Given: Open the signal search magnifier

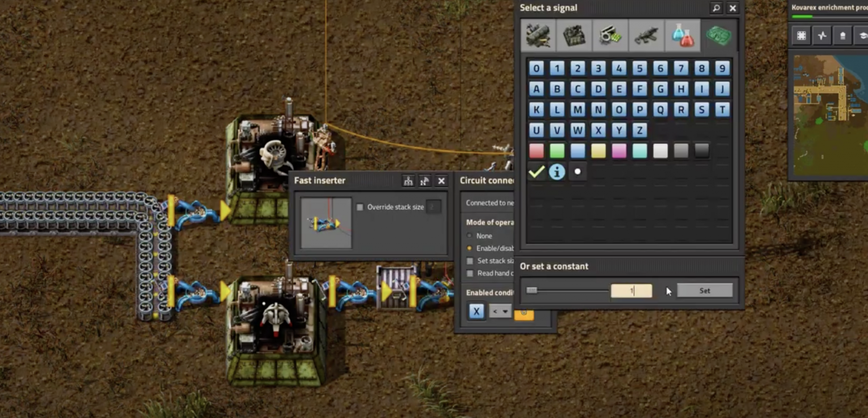Looking at the screenshot, I should [715, 8].
